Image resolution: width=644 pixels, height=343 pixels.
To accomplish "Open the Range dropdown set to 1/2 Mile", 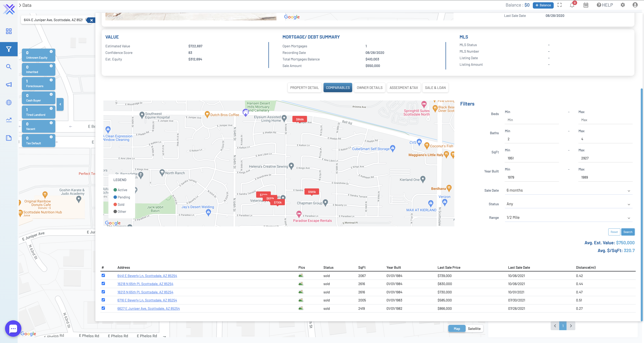I will pyautogui.click(x=569, y=218).
